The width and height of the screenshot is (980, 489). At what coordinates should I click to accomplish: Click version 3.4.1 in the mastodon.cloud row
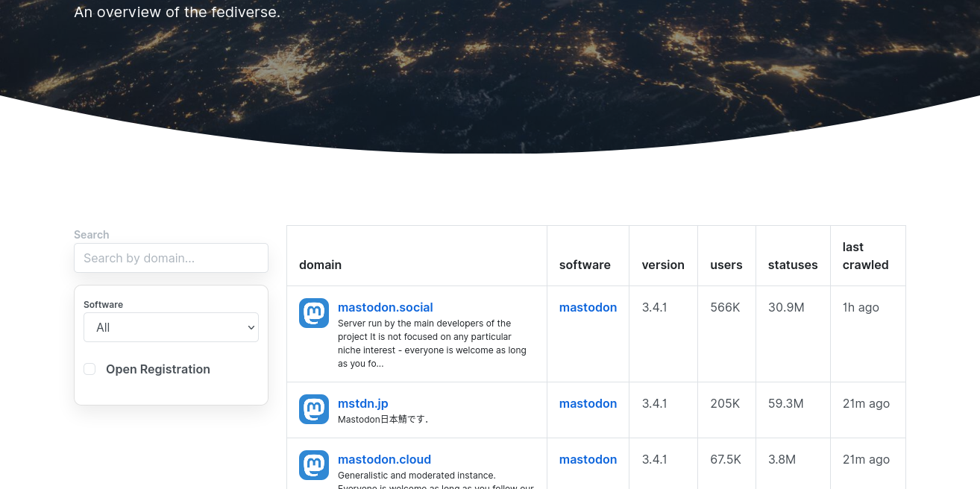pos(654,459)
